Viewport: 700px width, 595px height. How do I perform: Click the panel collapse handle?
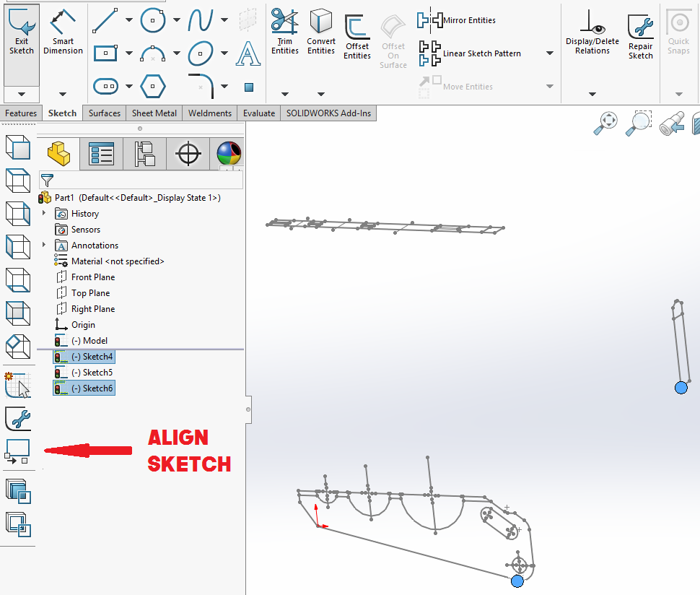coord(248,409)
